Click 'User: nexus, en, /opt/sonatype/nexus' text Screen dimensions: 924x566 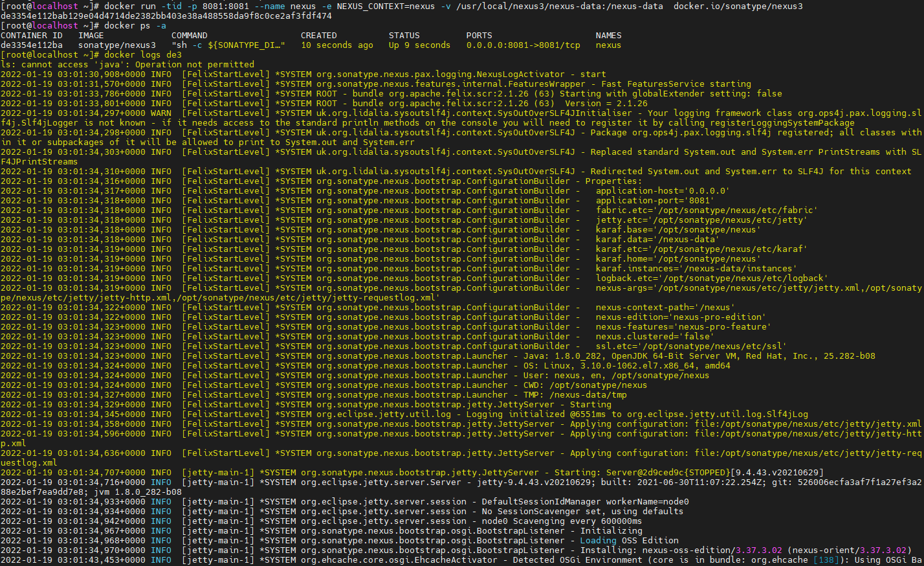(x=617, y=375)
